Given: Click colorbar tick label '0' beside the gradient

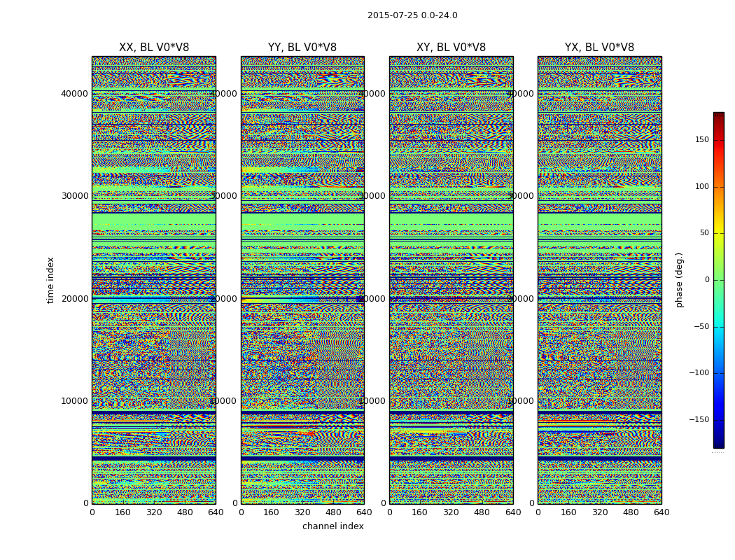Looking at the screenshot, I should (707, 280).
